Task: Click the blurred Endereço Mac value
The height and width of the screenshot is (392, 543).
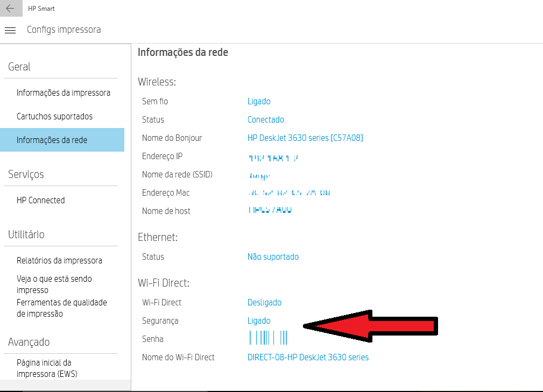Action: pos(289,193)
